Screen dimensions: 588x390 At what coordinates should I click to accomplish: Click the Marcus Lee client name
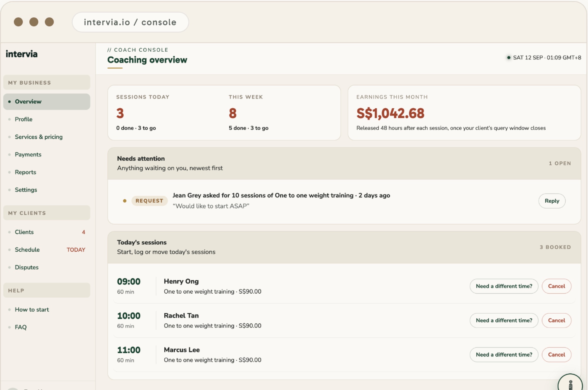(182, 350)
